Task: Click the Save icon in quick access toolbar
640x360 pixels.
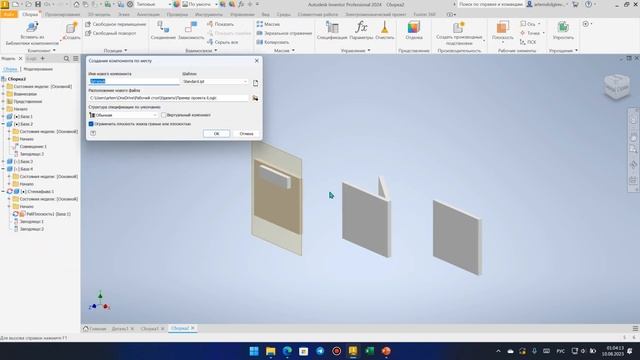Action: pos(38,4)
